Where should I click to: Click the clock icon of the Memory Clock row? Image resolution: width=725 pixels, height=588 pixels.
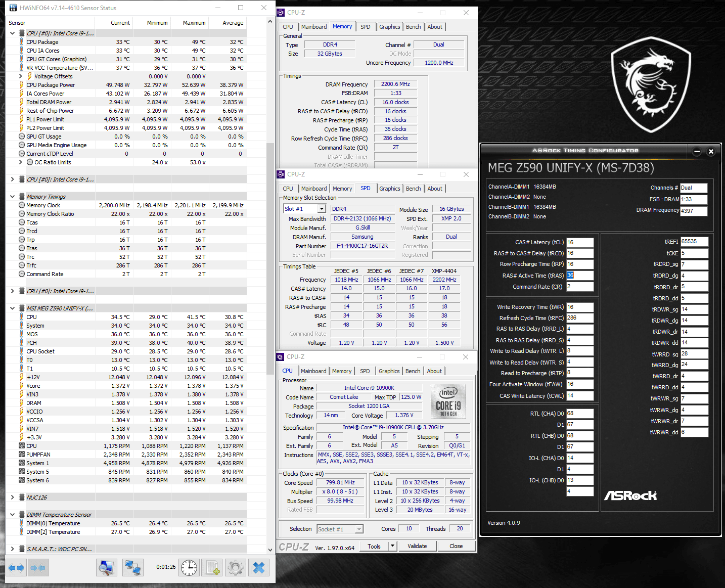(22, 205)
